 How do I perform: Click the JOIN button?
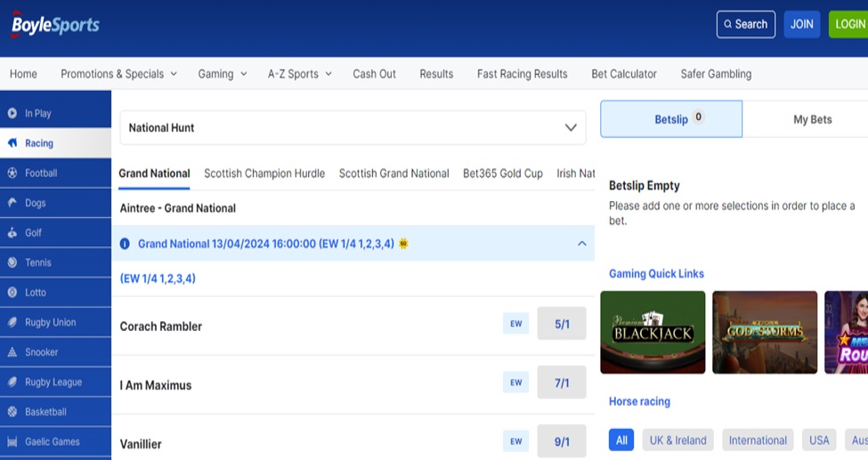pyautogui.click(x=801, y=24)
